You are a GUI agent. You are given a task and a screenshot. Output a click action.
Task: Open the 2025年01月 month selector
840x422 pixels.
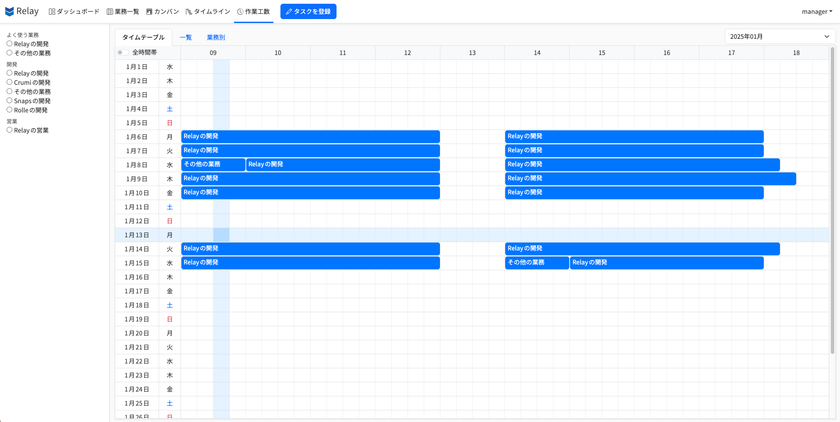(x=779, y=36)
